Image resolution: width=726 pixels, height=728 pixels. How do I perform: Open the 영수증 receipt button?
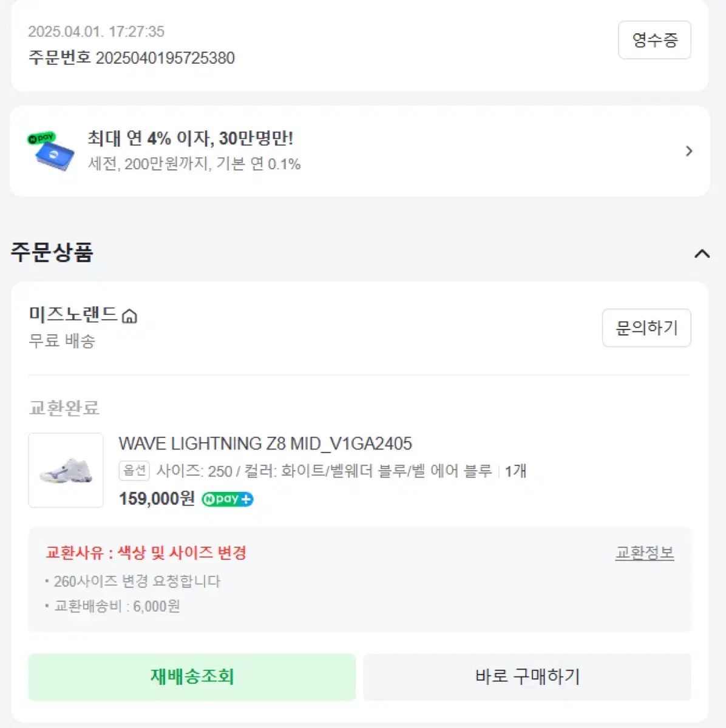coord(654,40)
